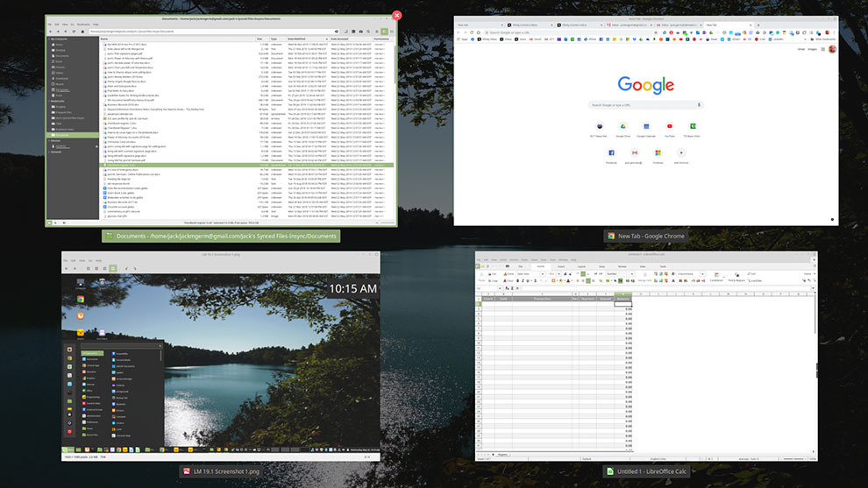This screenshot has height=488, width=868.
Task: Click Find & Replace in Calc toolbar
Action: pos(736,278)
